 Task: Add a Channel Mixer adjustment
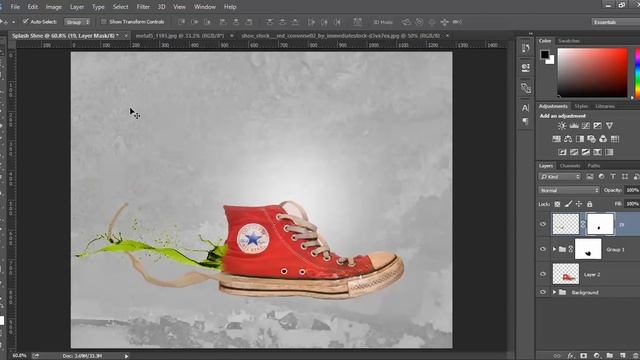pyautogui.click(x=603, y=139)
